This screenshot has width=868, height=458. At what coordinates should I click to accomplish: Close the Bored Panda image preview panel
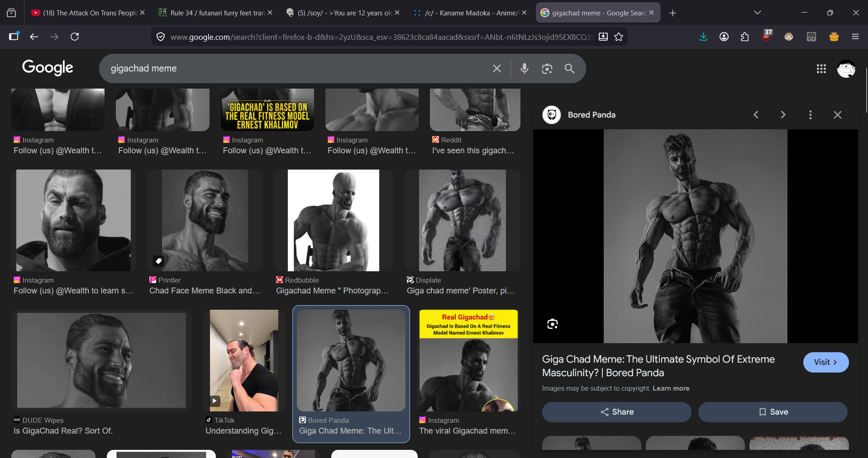click(x=838, y=115)
